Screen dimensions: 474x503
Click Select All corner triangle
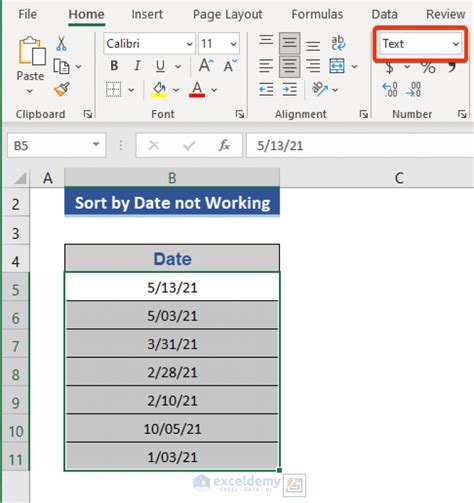[x=20, y=178]
